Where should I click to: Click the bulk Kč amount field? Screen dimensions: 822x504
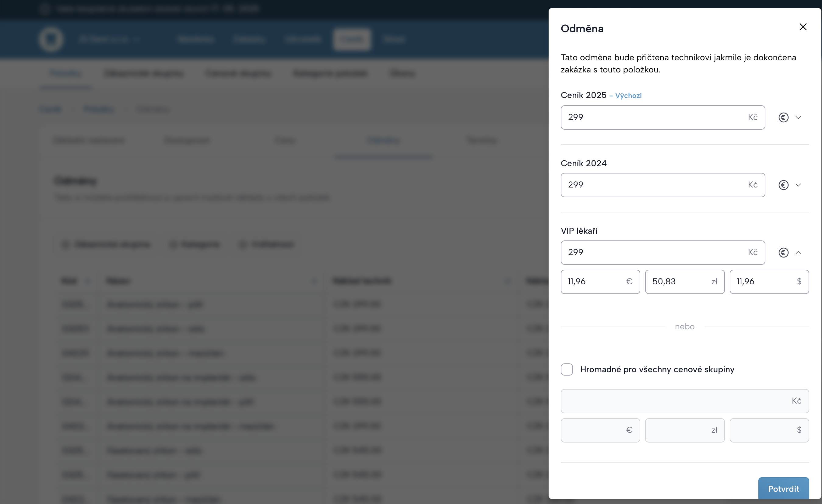point(685,401)
